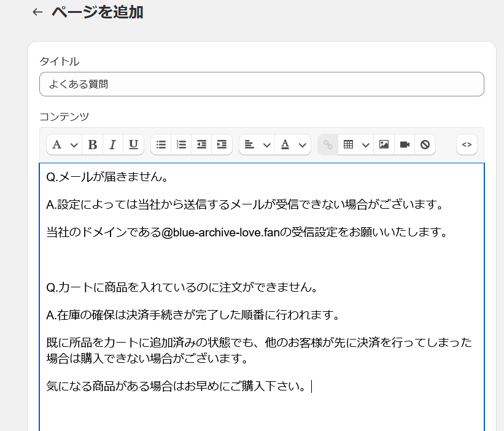
Task: Click the outdent icon
Action: (x=201, y=145)
